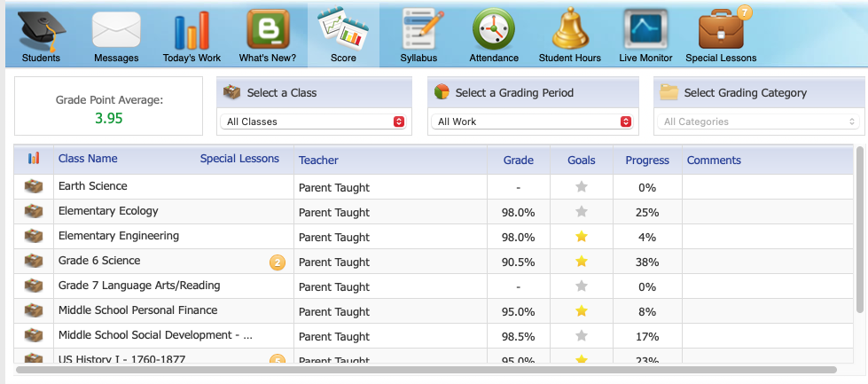Open the Live Monitor screen icon

645,31
